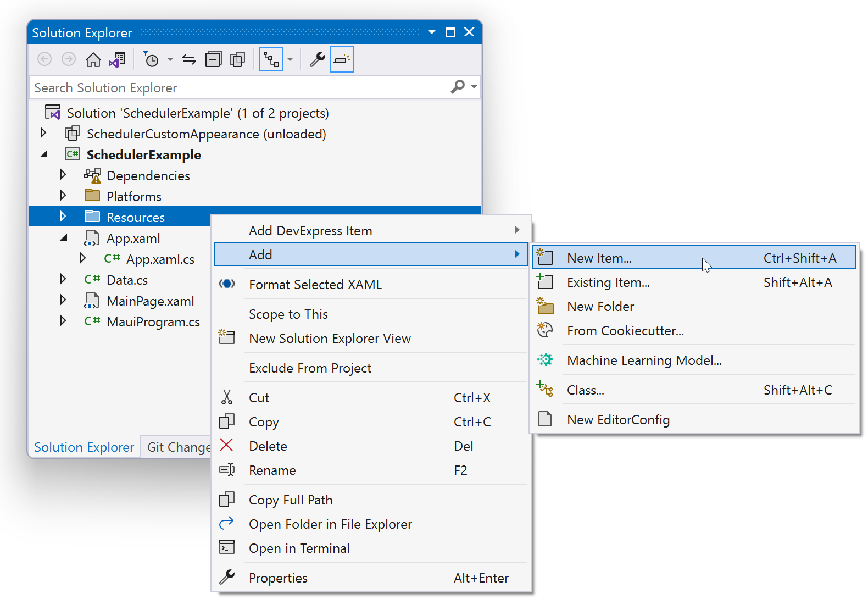Click the search magnifier icon
Viewport: 868px width, 599px height.
pyautogui.click(x=458, y=87)
